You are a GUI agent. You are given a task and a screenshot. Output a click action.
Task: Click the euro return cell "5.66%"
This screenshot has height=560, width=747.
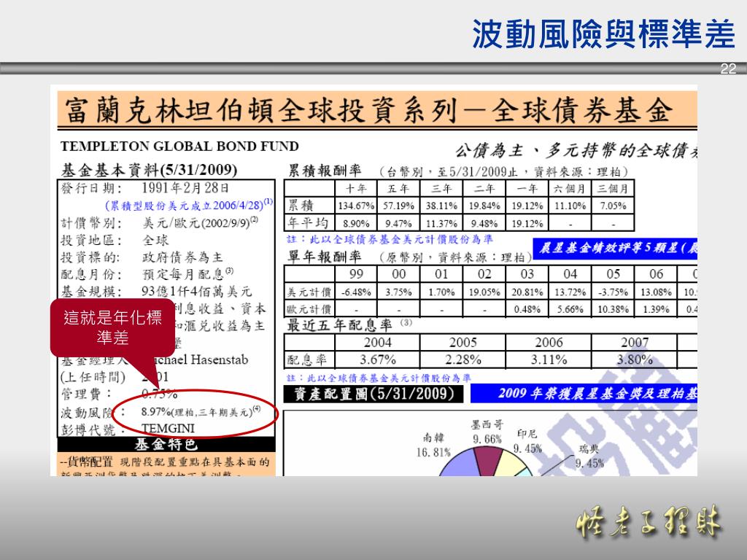click(x=570, y=309)
